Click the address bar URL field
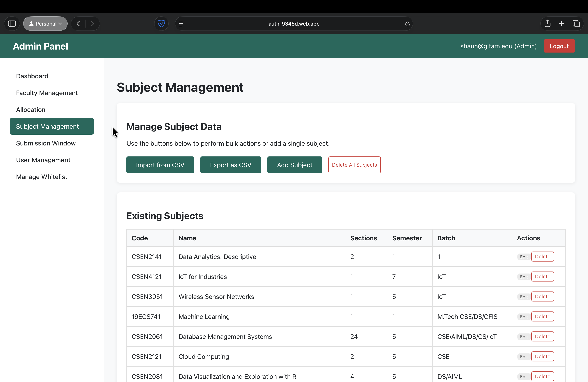 pyautogui.click(x=294, y=24)
